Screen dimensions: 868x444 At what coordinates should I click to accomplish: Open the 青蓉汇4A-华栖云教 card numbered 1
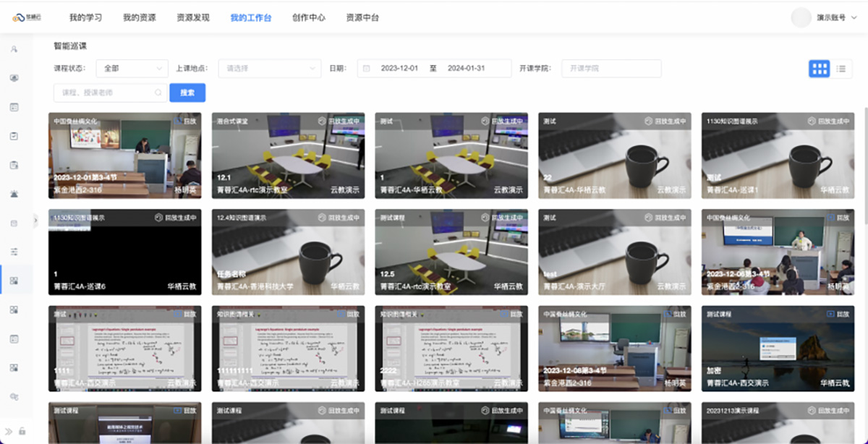pyautogui.click(x=451, y=155)
